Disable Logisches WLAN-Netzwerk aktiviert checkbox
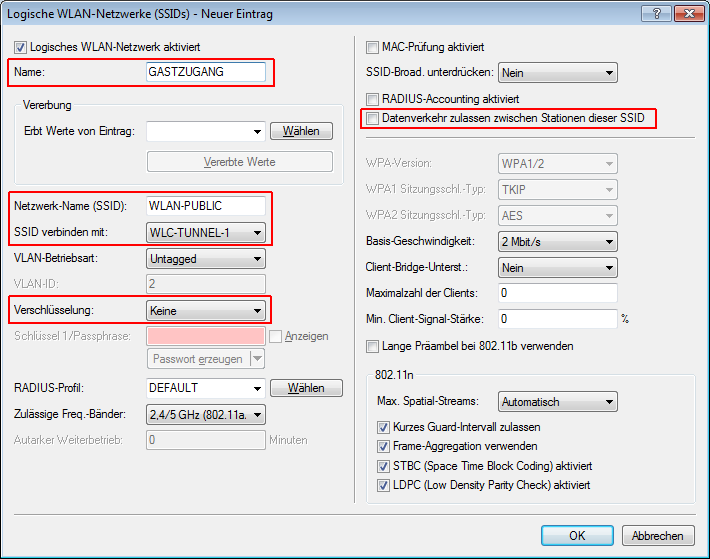 click(21, 47)
